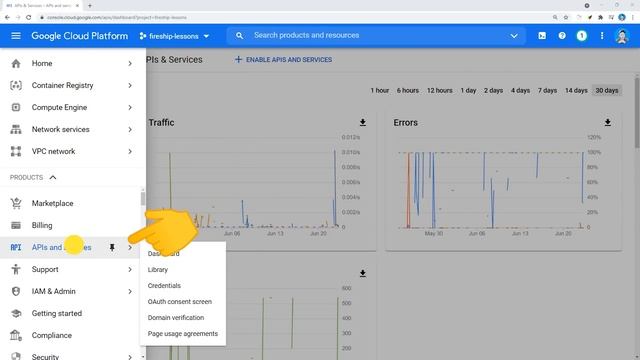The image size is (640, 360).
Task: Click the Network services icon
Action: pos(16,129)
